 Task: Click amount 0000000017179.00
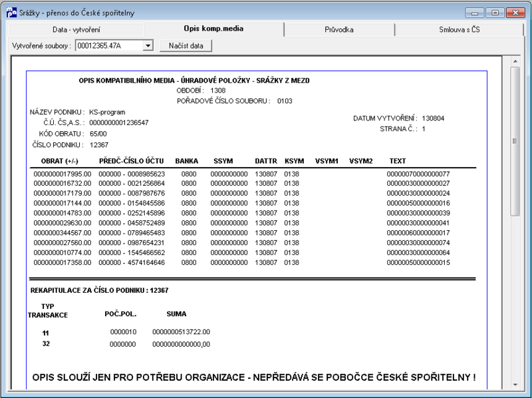(x=63, y=193)
